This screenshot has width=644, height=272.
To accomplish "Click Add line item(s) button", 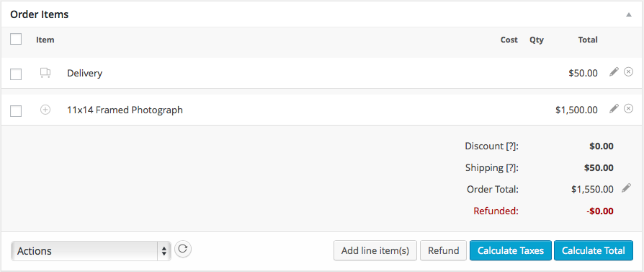I will [375, 250].
